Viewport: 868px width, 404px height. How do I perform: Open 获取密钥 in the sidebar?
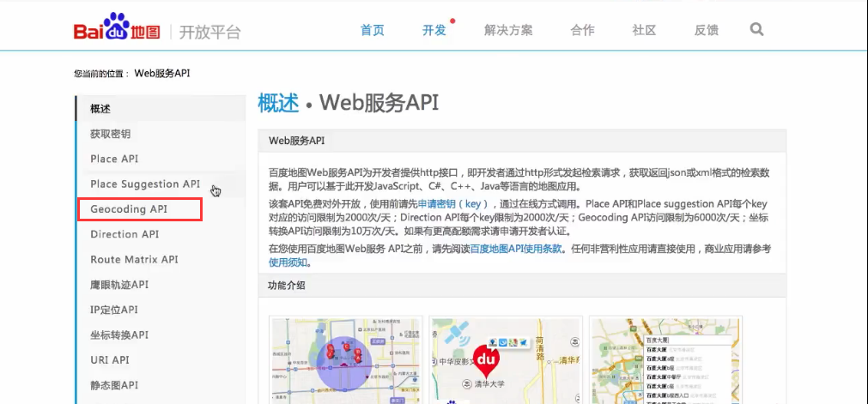pos(111,134)
